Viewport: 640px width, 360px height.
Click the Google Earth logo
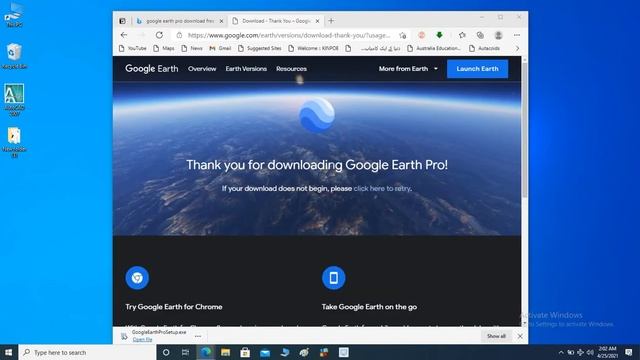point(151,69)
